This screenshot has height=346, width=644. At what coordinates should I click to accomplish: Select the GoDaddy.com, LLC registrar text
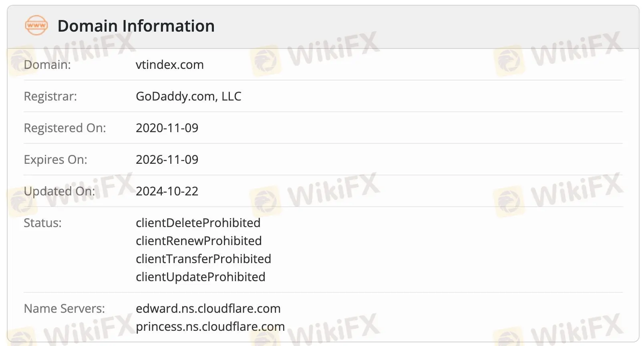[x=189, y=96]
